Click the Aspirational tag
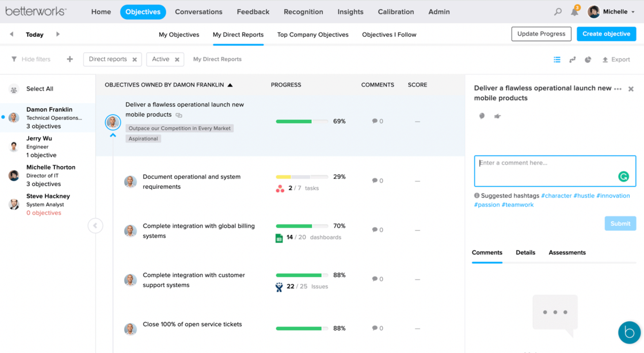This screenshot has width=644, height=353. [x=143, y=139]
